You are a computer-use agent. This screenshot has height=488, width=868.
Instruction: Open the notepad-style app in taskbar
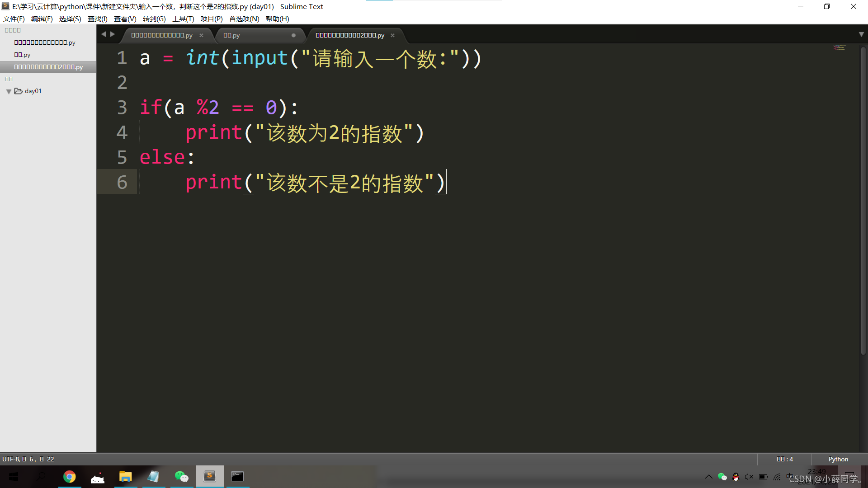point(153,477)
